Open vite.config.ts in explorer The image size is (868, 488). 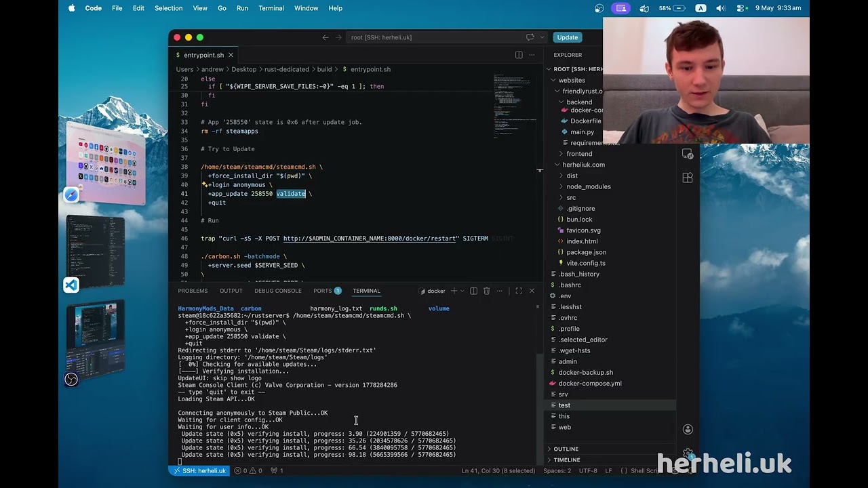point(586,263)
